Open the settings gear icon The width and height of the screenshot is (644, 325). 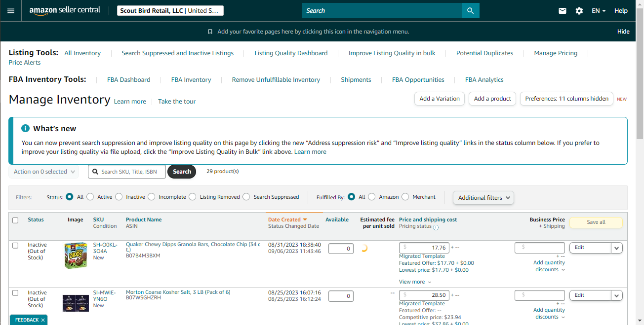tap(579, 10)
